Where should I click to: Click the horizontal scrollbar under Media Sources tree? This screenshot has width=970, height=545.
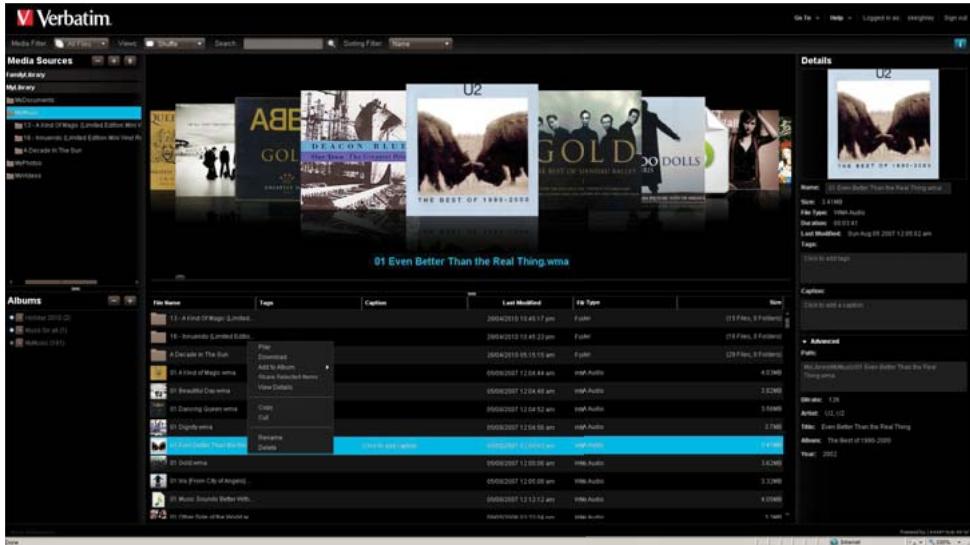(61, 282)
